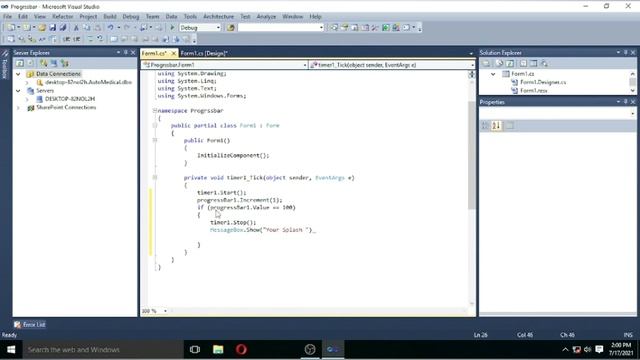Start debugging with the green play icon

172,28
